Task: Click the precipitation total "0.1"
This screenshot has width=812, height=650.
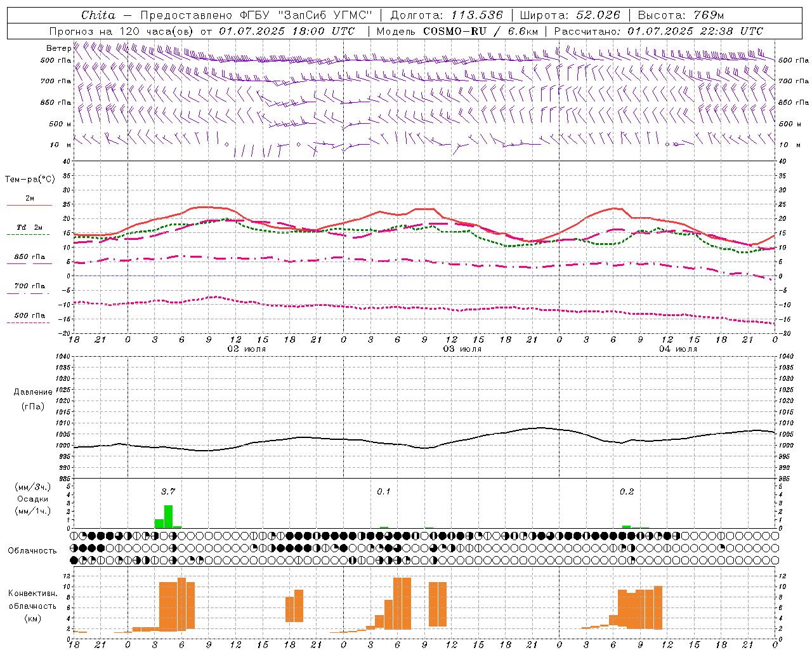Action: click(384, 491)
